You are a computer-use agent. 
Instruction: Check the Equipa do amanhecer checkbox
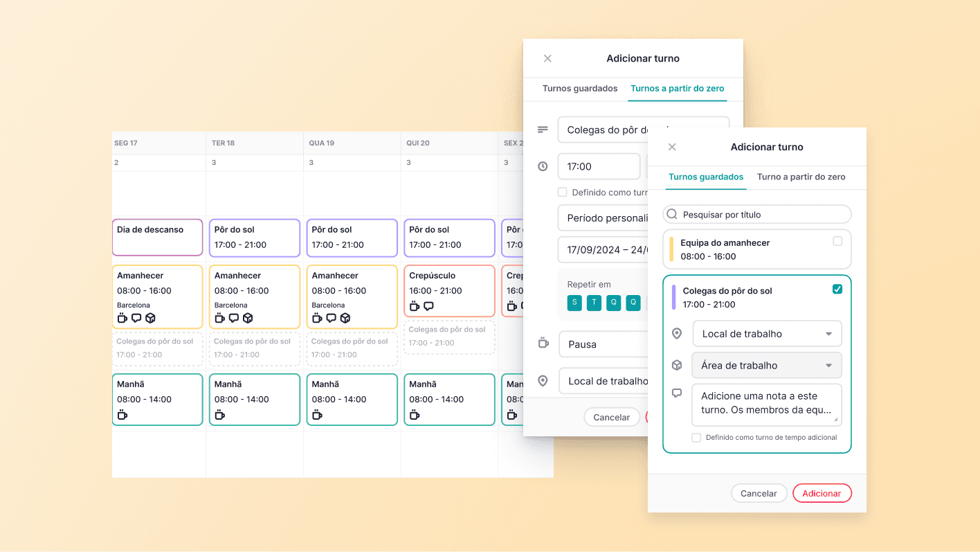tap(837, 242)
